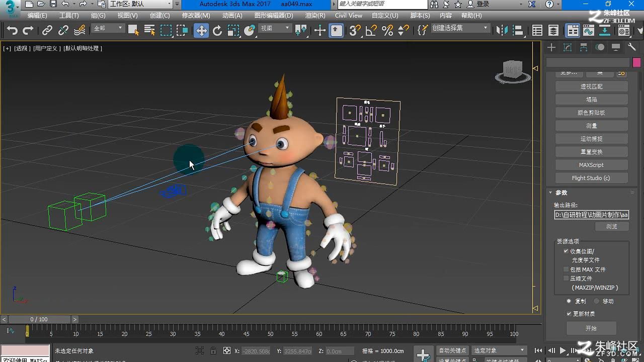Open Curve Editor
The width and height of the screenshot is (644, 362).
[x=589, y=31]
